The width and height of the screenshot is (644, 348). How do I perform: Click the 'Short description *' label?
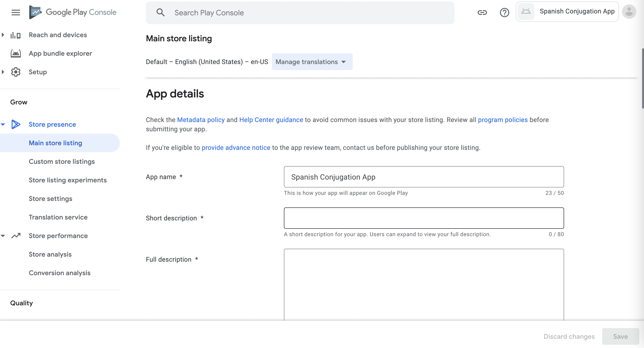[174, 218]
